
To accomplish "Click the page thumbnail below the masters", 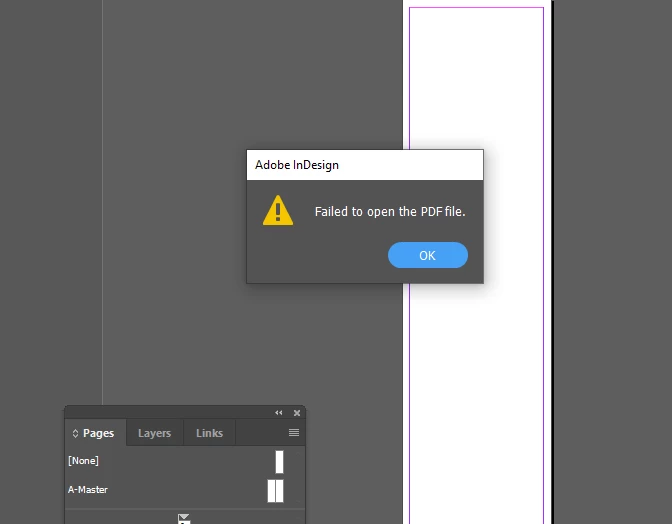I will tap(183, 519).
